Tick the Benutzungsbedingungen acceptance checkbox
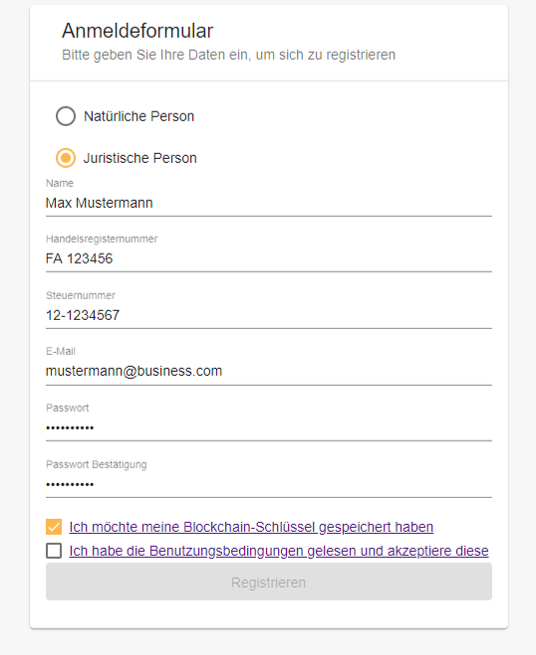 click(x=54, y=551)
